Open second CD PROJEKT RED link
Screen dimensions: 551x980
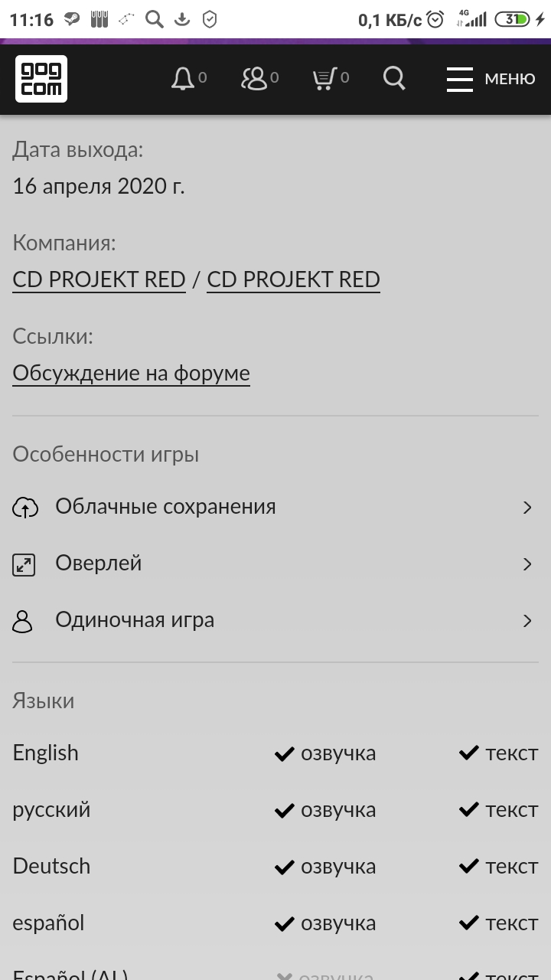coord(293,279)
